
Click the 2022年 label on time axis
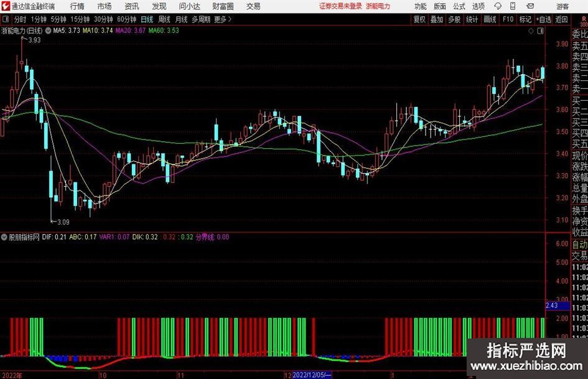(12, 375)
